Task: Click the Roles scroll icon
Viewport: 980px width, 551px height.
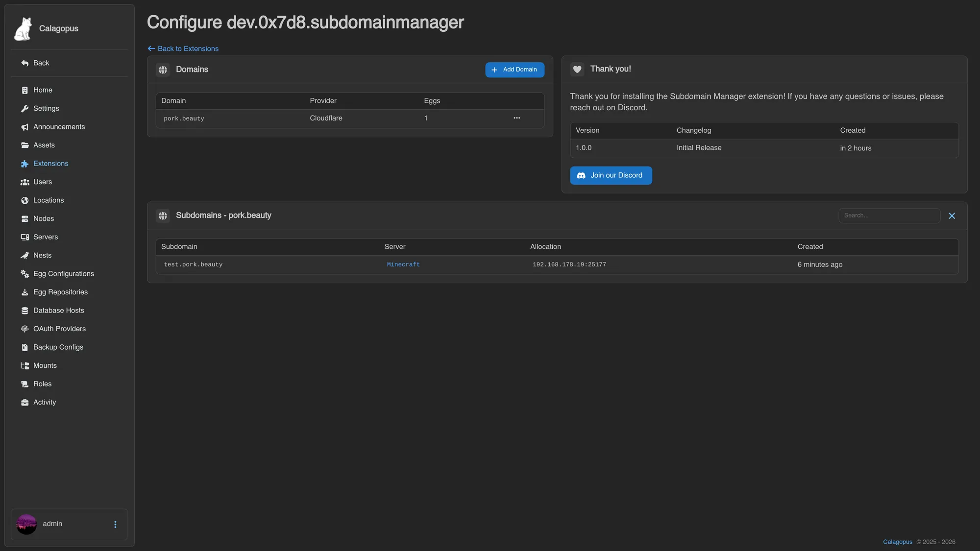Action: click(25, 384)
